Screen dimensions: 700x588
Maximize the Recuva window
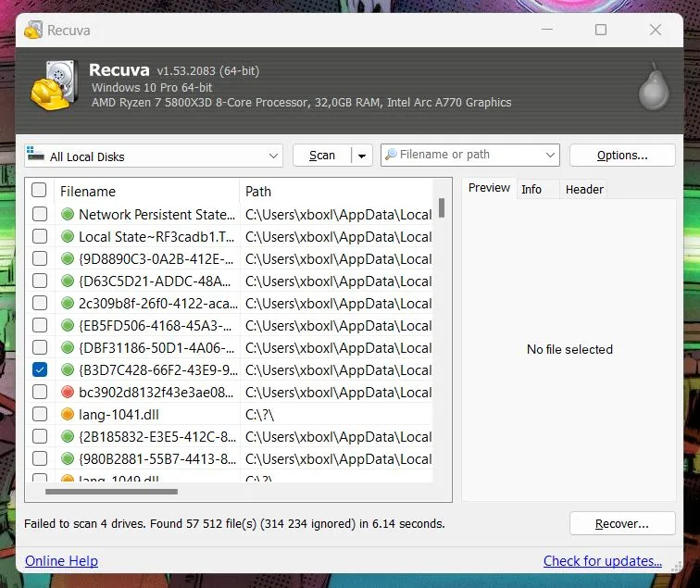(x=601, y=30)
